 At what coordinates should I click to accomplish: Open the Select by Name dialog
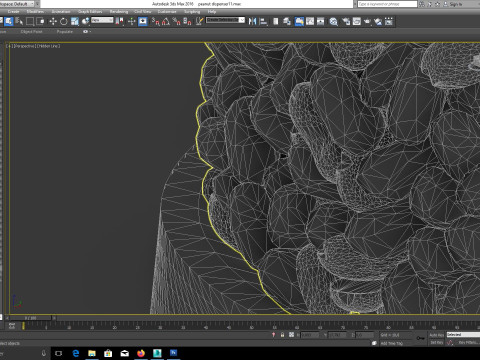click(x=19, y=22)
